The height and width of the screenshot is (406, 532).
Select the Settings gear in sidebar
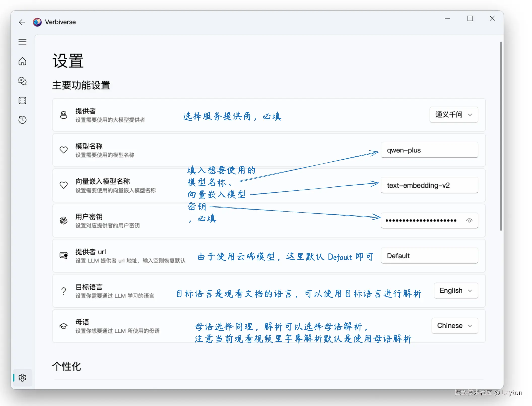pyautogui.click(x=22, y=378)
